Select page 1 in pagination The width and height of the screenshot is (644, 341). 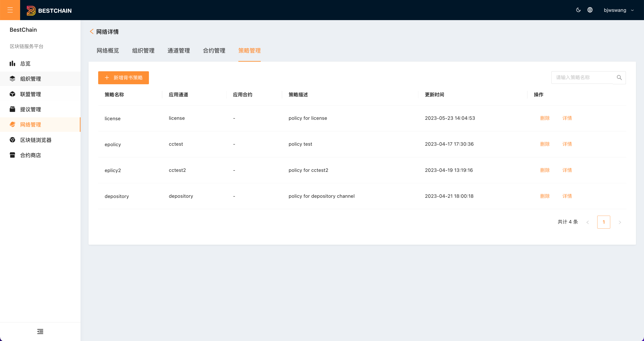click(604, 222)
